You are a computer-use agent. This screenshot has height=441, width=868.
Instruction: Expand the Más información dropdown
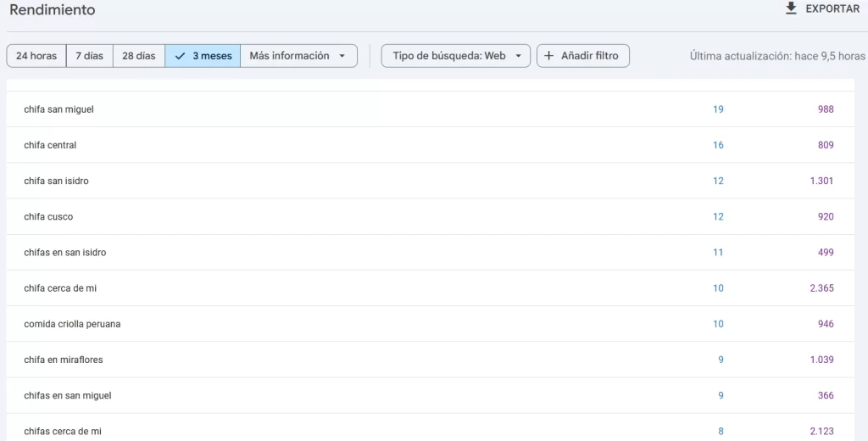pos(298,56)
